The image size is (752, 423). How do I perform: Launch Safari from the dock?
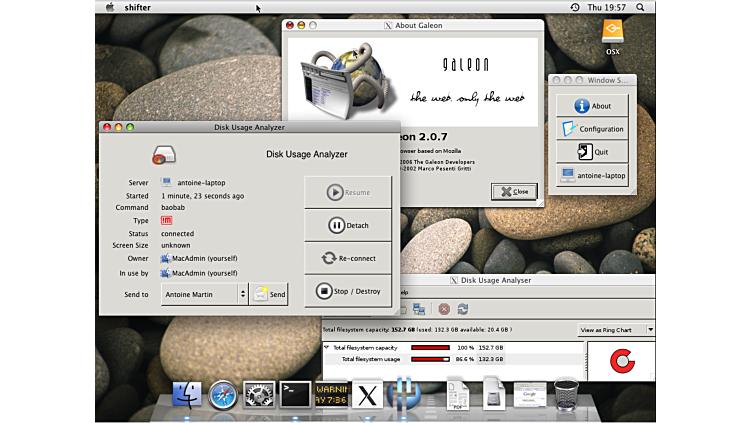tap(223, 395)
